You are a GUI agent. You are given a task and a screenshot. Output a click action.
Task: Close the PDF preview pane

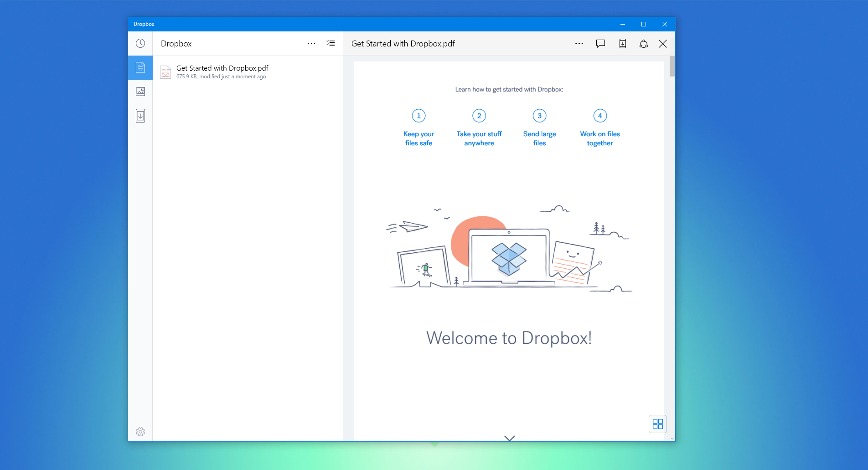click(x=663, y=44)
